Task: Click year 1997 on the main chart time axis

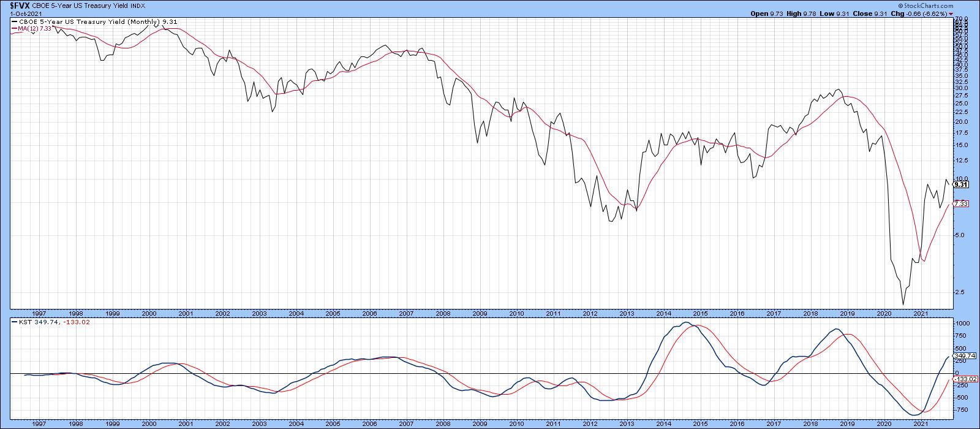Action: (39, 313)
